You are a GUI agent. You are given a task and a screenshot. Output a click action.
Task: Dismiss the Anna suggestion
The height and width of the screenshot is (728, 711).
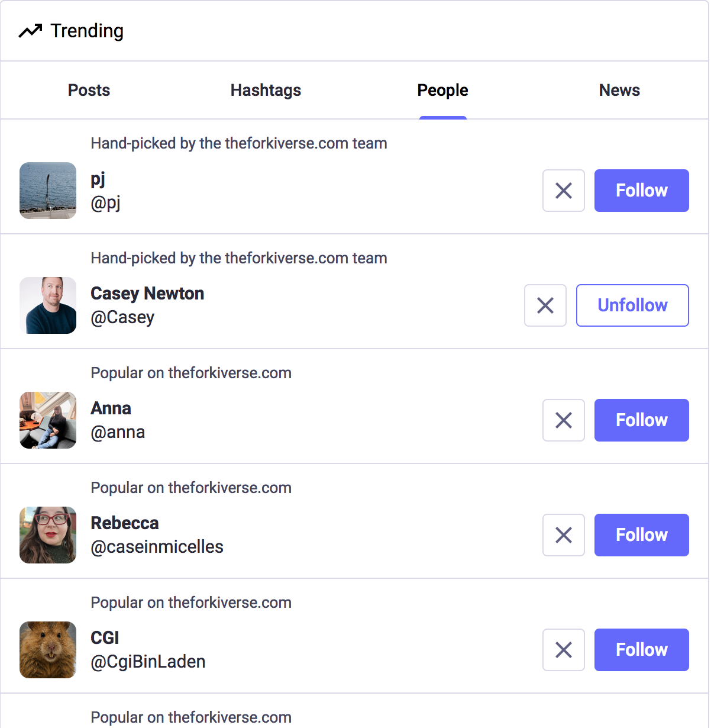(x=563, y=420)
